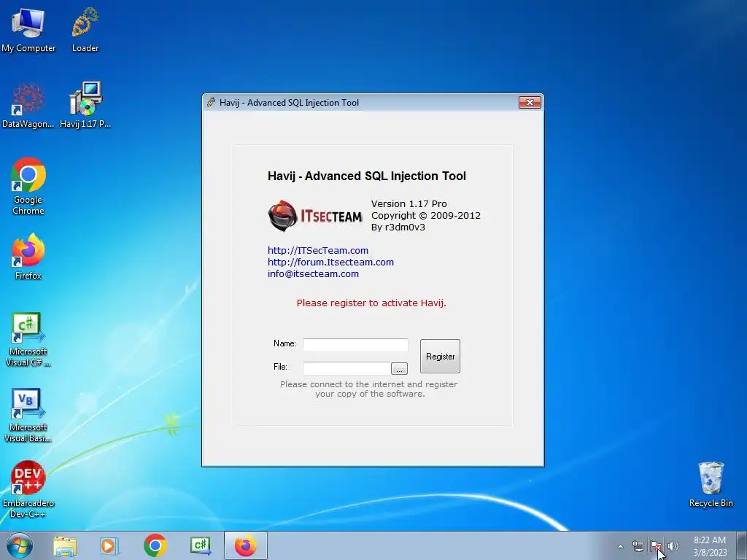Screen dimensions: 747x560
Task: Select the Embarcadero Dev-C++ desktop shortcut
Action: [28, 489]
